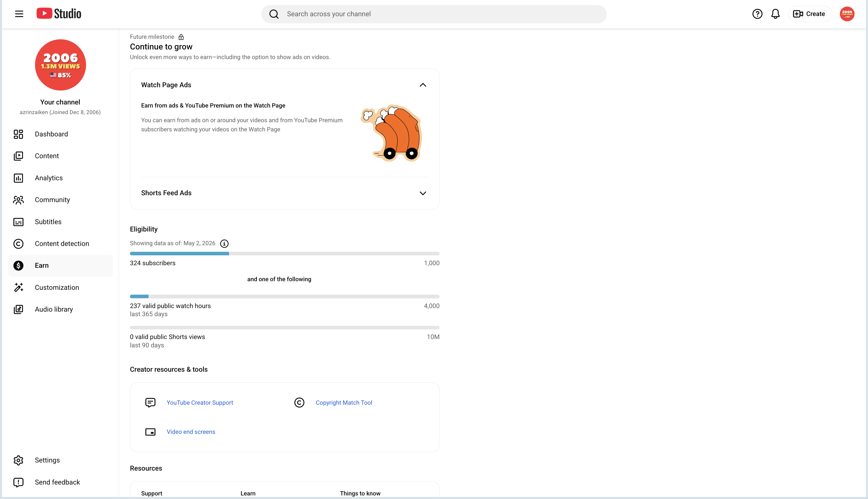Click the Video end screens icon
868x499 pixels.
150,432
